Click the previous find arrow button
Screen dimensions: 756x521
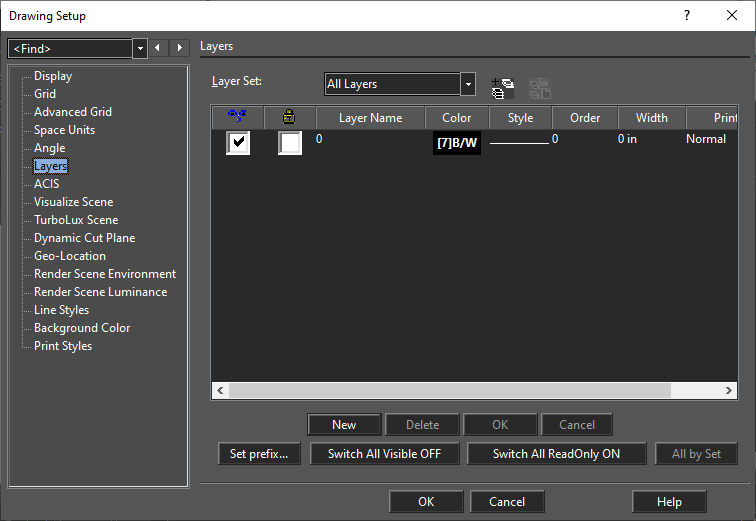(157, 48)
